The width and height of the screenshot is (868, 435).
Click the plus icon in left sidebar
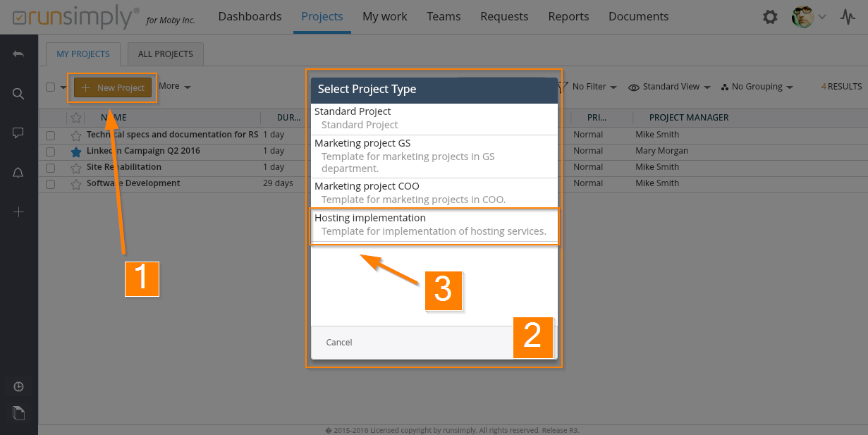point(19,212)
